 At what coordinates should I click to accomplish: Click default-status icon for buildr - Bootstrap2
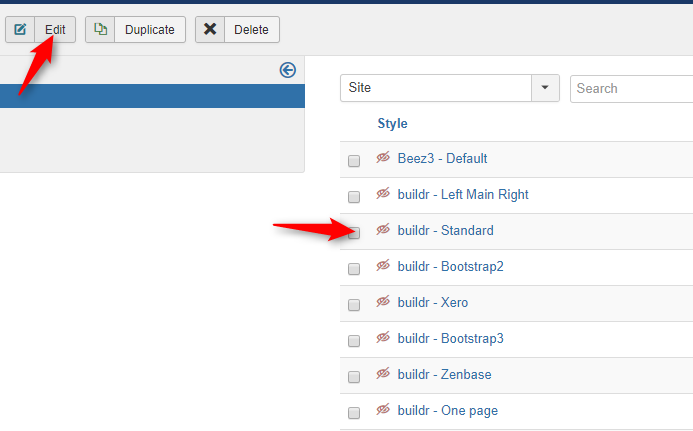pos(383,265)
